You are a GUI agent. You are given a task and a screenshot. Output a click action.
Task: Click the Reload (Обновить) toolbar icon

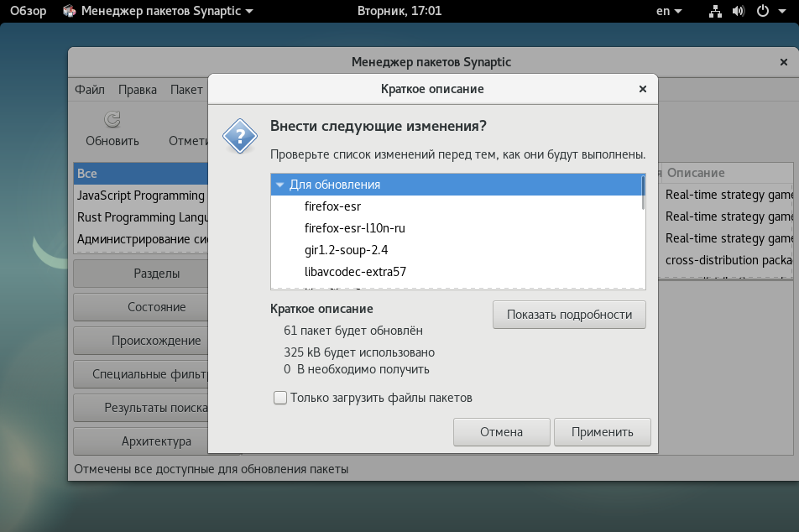pos(112,120)
